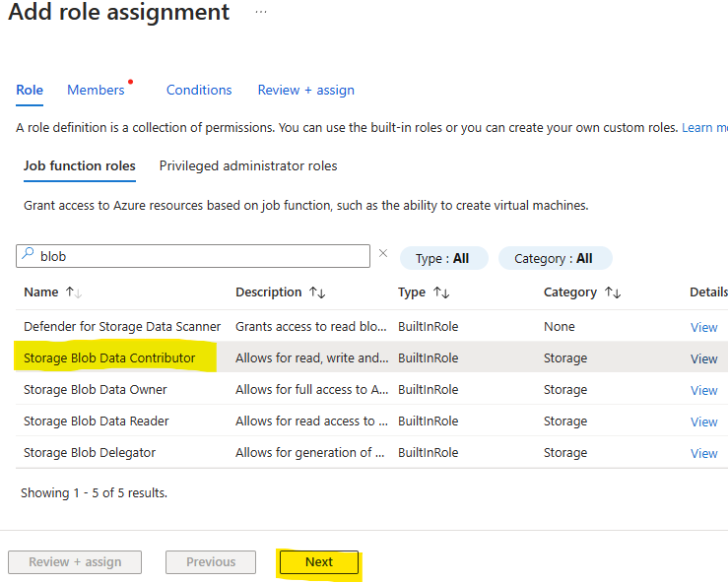The width and height of the screenshot is (728, 583).
Task: Click the 'Grants access to read blo...' description
Action: tap(311, 327)
